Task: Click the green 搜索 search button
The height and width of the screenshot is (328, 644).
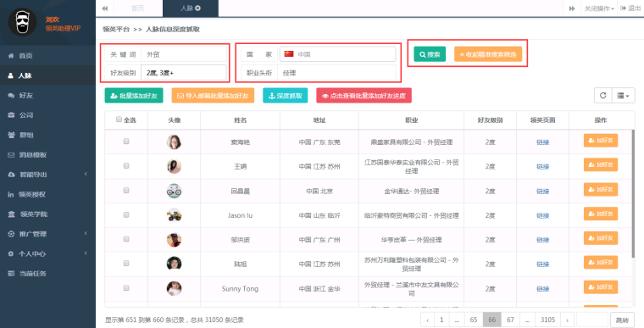Action: pos(430,54)
